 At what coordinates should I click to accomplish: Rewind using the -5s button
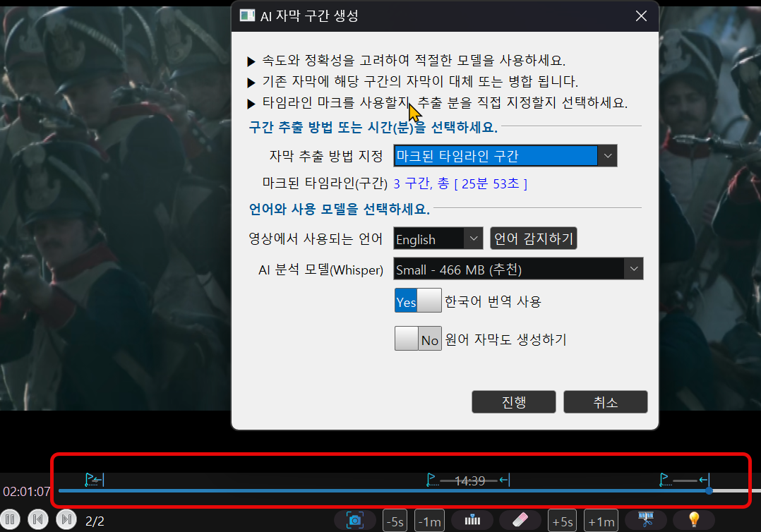tap(396, 521)
